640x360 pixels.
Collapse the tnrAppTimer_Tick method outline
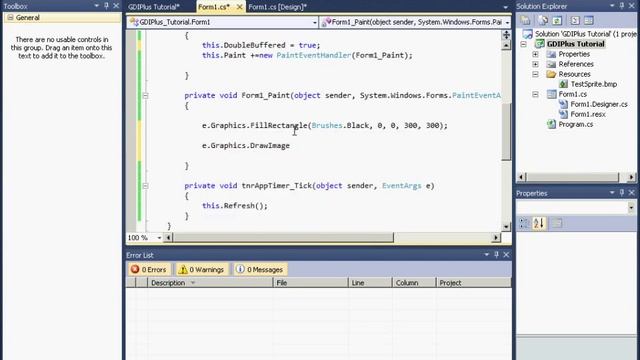[x=145, y=186]
